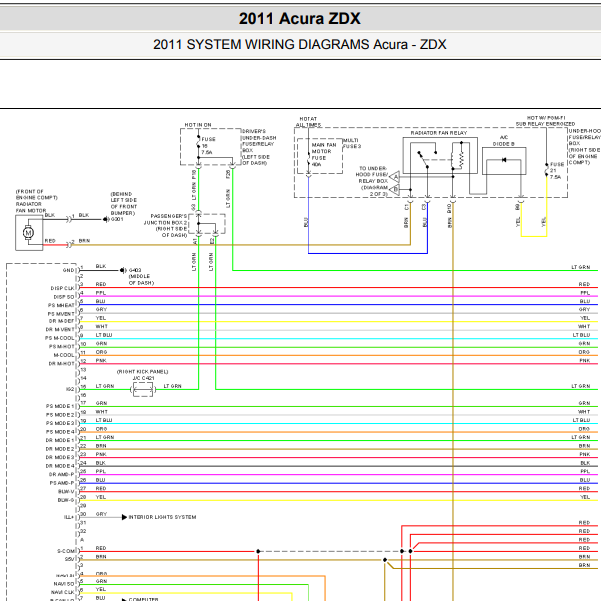
Task: Click the black arrow before Interior Lights System
Action: pos(124,517)
